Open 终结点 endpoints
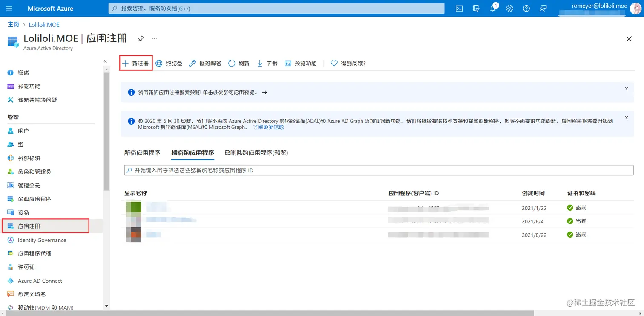The width and height of the screenshot is (644, 316). pos(169,63)
